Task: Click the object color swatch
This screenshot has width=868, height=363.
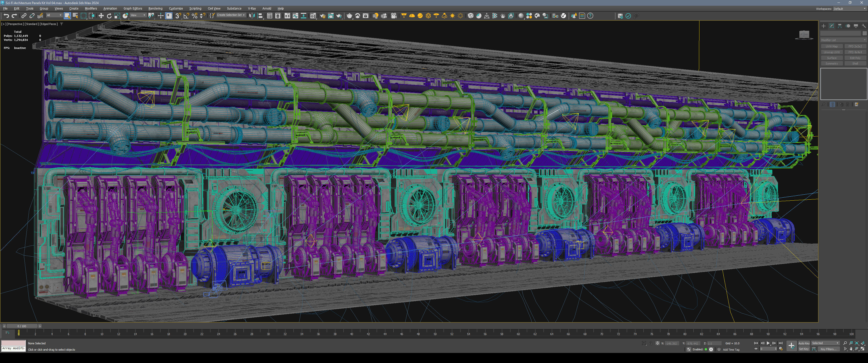Action: click(x=864, y=33)
